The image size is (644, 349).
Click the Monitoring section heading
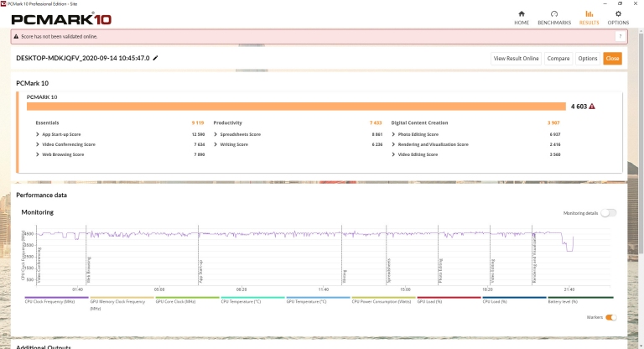38,212
